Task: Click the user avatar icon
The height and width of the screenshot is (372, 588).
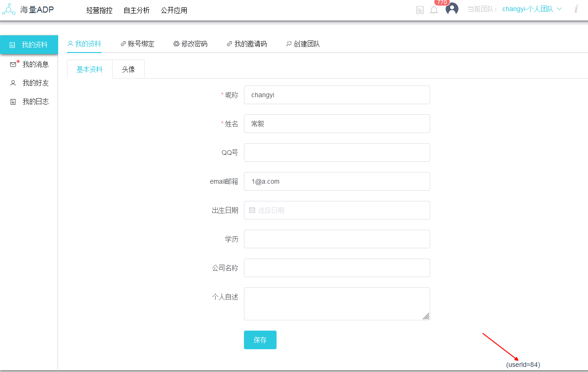Action: (x=452, y=9)
